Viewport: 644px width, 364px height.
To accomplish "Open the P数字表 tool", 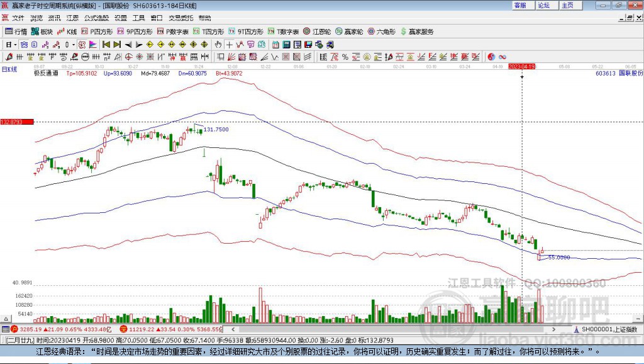I will click(172, 31).
